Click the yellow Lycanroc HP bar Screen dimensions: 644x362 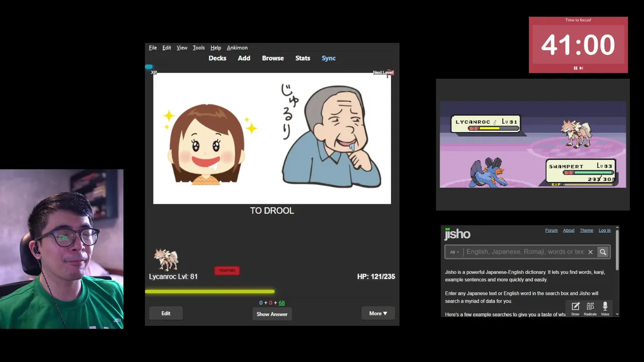coord(210,291)
